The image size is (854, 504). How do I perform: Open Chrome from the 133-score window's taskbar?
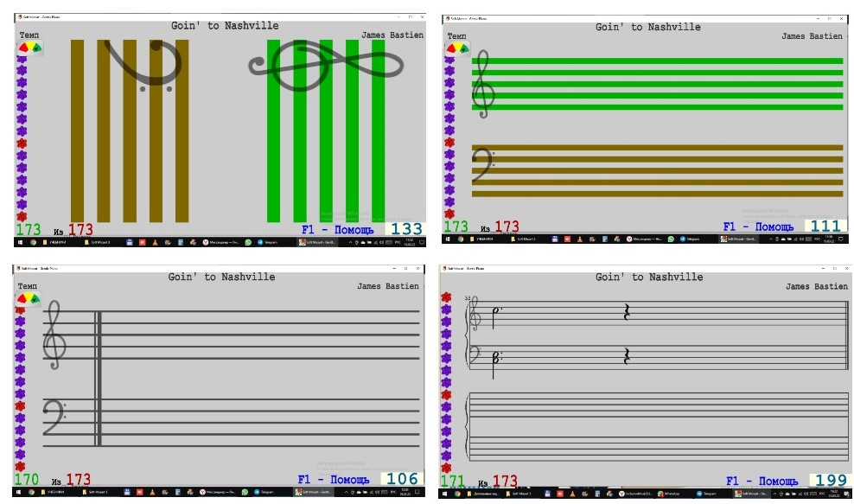pos(33,242)
